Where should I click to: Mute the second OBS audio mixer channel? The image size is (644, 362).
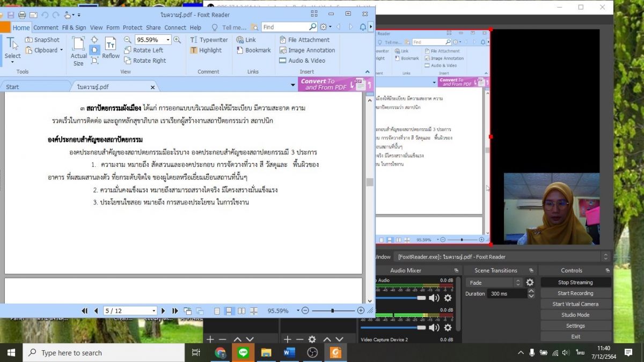pyautogui.click(x=434, y=327)
